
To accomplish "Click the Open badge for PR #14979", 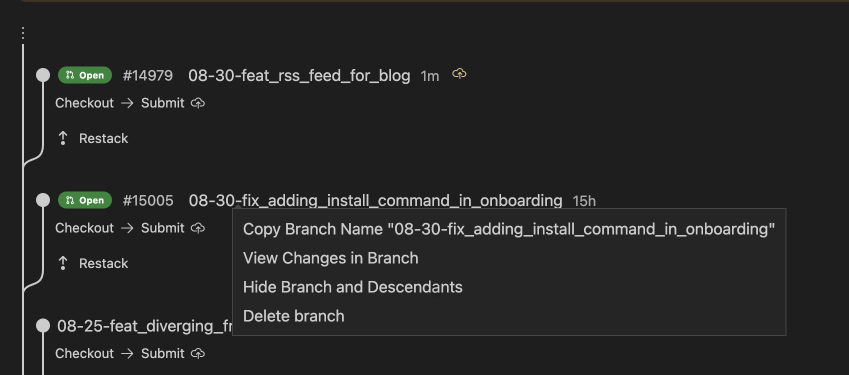I will coord(85,75).
